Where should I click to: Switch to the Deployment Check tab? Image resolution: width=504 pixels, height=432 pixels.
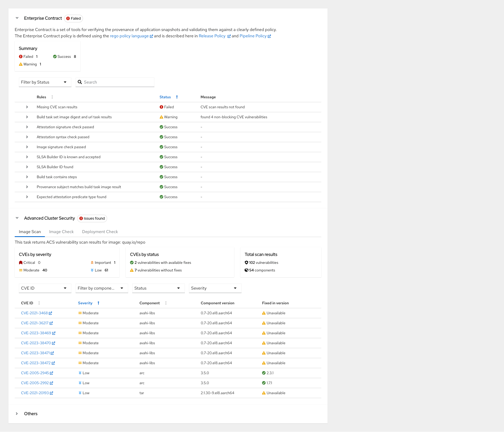100,232
